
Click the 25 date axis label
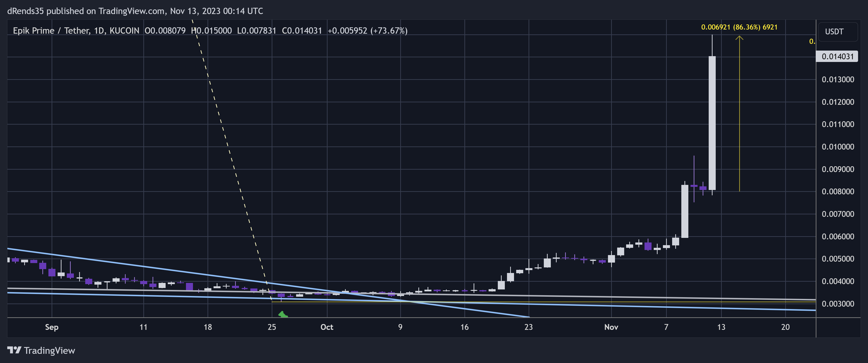[x=272, y=327]
